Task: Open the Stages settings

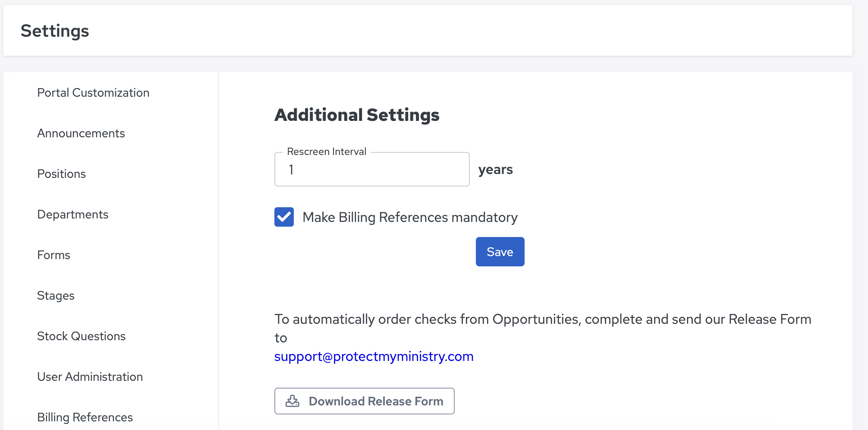Action: click(x=56, y=296)
